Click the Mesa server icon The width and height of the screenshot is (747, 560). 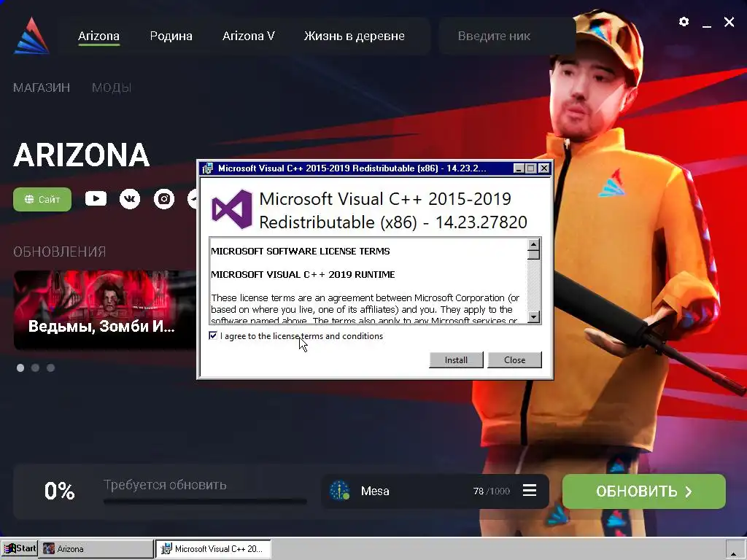[340, 491]
